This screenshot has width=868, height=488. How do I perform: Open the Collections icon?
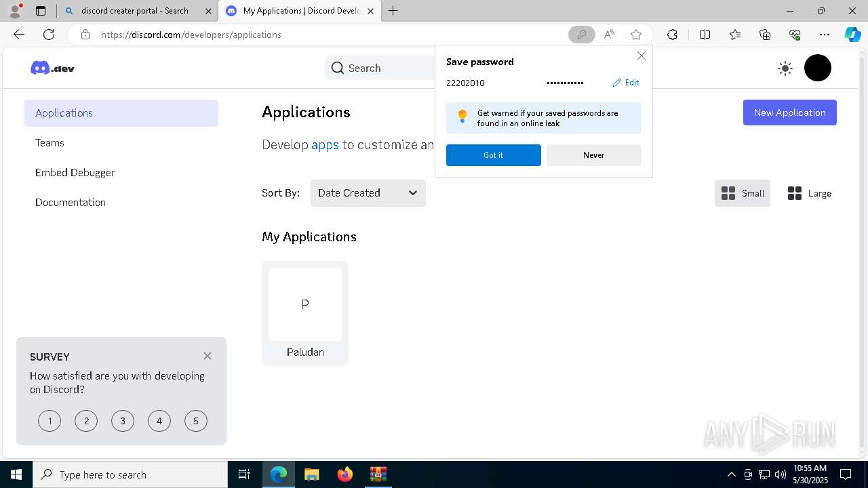[x=765, y=35]
